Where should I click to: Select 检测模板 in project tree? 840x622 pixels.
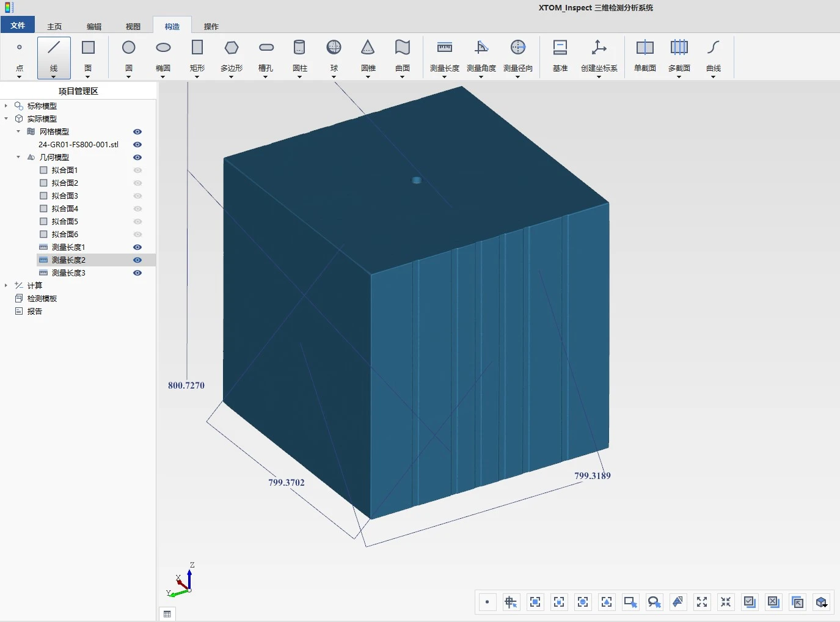42,298
